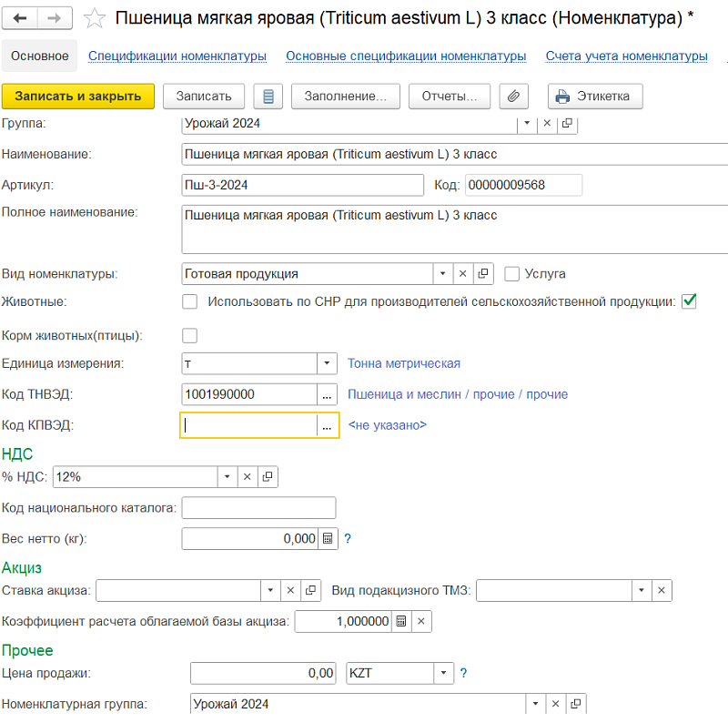Open Счета учета номенклатуры tab
The image size is (728, 723).
626,56
